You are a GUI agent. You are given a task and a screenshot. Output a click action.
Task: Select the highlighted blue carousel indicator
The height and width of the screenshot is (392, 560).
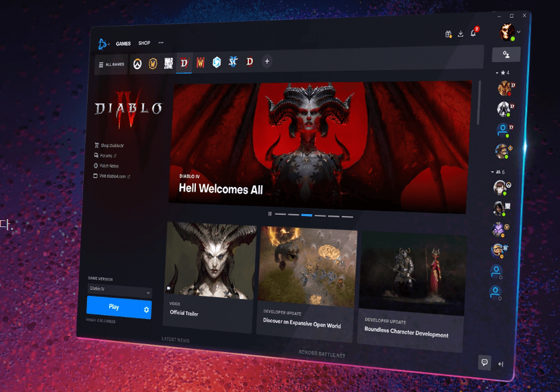click(x=307, y=215)
